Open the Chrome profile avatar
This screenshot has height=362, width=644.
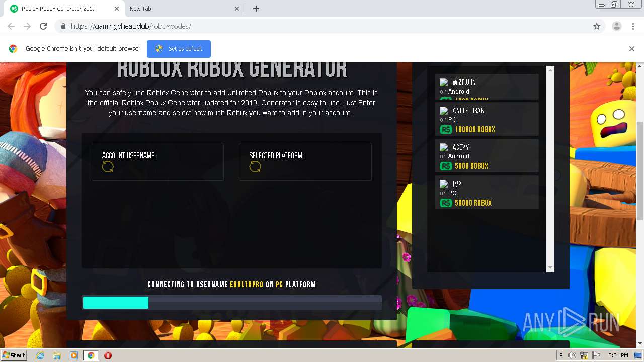[x=616, y=26]
